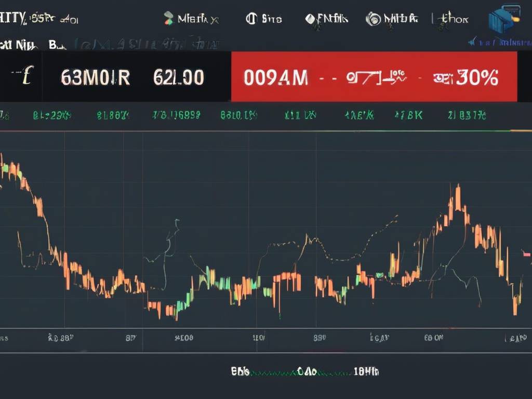Click the small red marker at chart right edge

526,254
